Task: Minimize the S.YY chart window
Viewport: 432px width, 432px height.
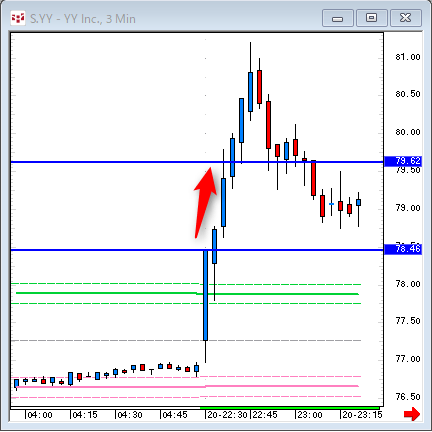Action: pos(338,18)
